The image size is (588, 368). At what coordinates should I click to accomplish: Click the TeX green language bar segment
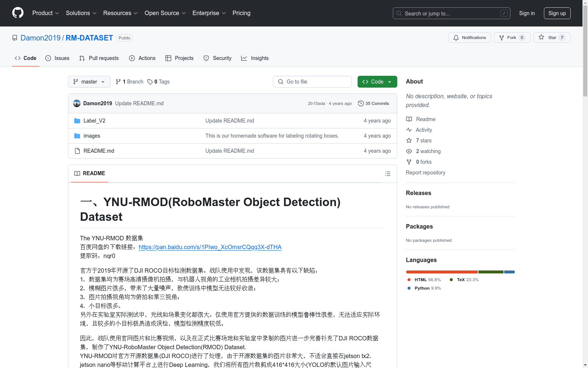pyautogui.click(x=491, y=272)
